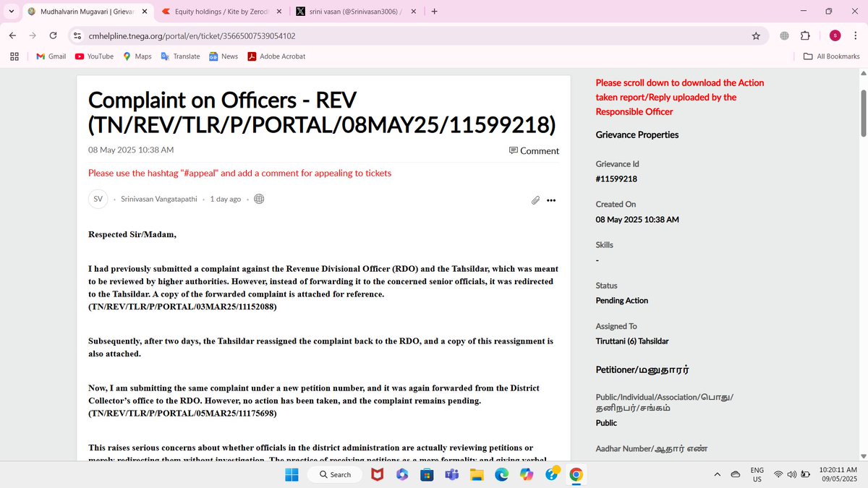Viewport: 868px width, 488px height.
Task: Go back using the browser back arrow
Action: [13, 35]
